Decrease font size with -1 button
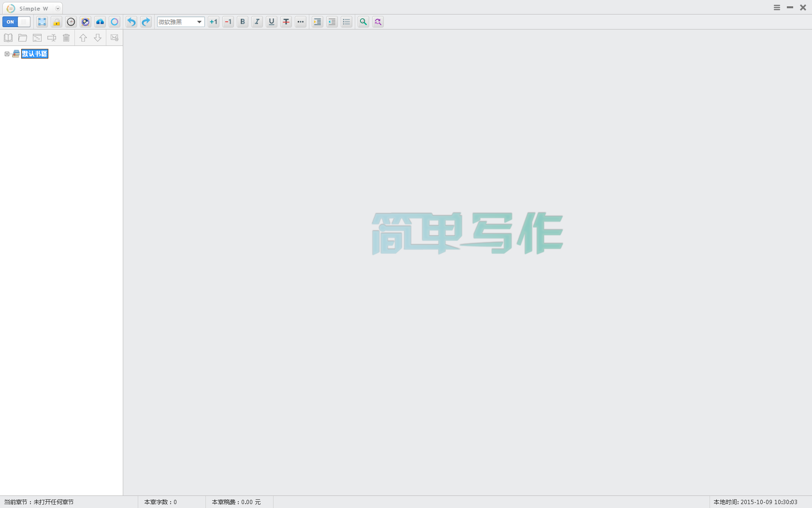The image size is (812, 508). tap(228, 22)
